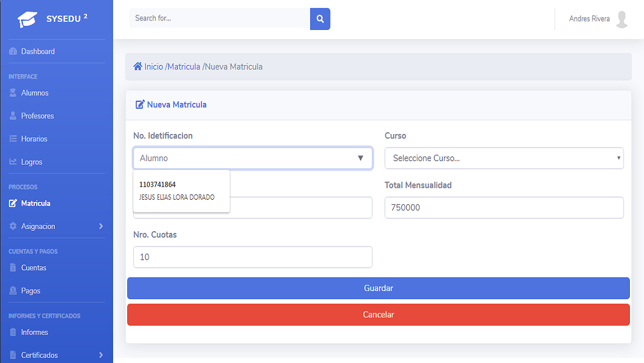The height and width of the screenshot is (363, 644).
Task: Go to Cuentas in sidebar
Action: (33, 267)
